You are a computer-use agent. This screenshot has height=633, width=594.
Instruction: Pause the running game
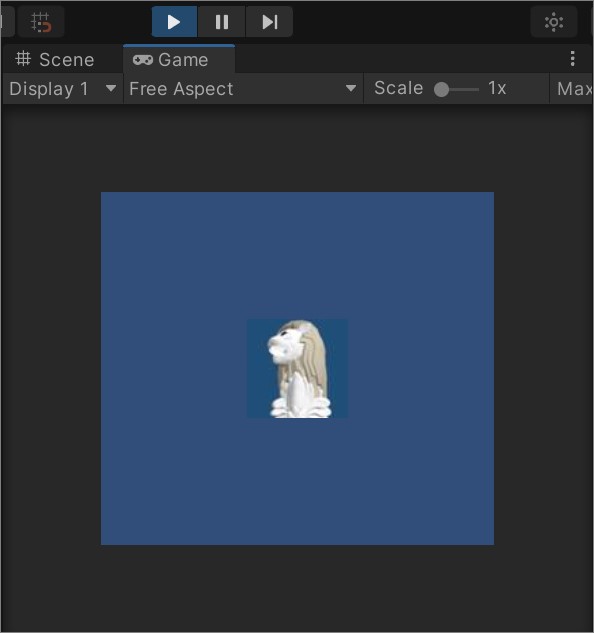[x=222, y=22]
